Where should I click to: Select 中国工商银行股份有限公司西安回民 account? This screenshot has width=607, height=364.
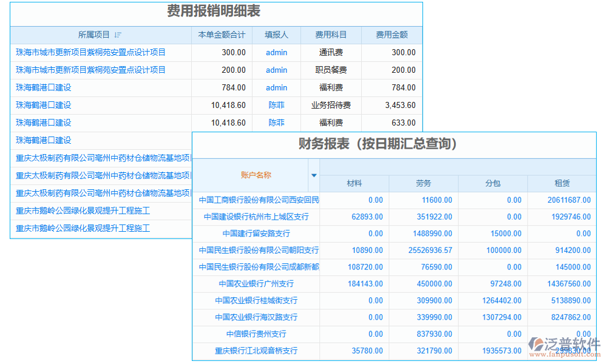(255, 200)
